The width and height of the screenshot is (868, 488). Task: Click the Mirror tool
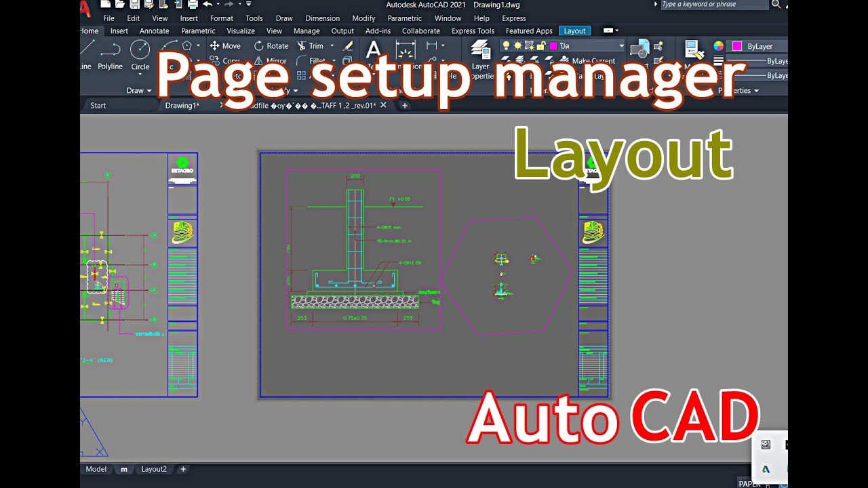point(270,61)
